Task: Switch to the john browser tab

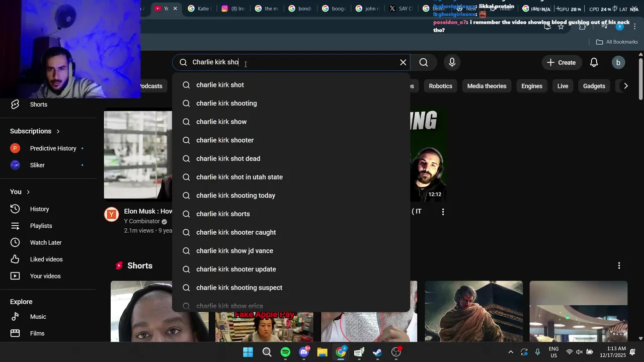Action: coord(367,9)
